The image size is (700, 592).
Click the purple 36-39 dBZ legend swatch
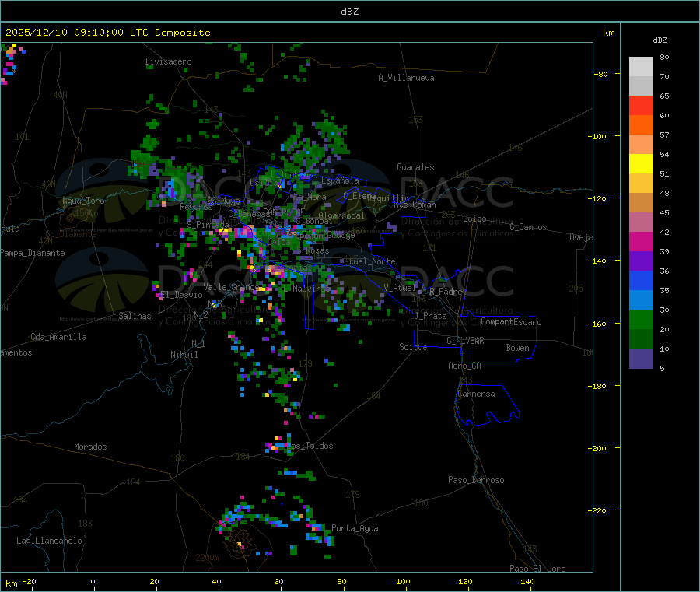click(x=641, y=261)
